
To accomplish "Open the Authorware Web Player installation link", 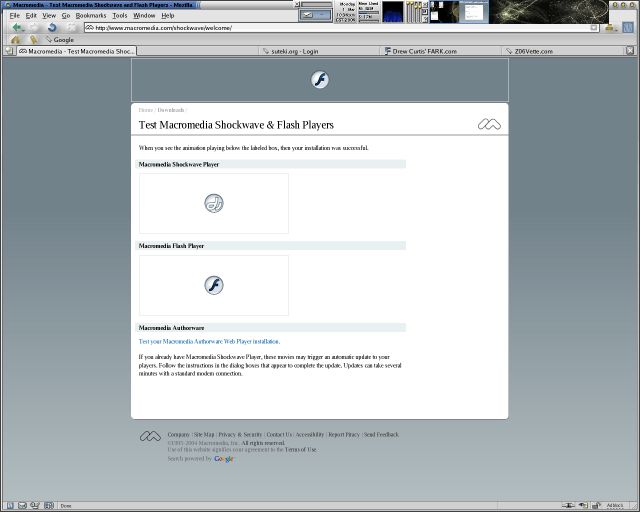I will tap(209, 341).
